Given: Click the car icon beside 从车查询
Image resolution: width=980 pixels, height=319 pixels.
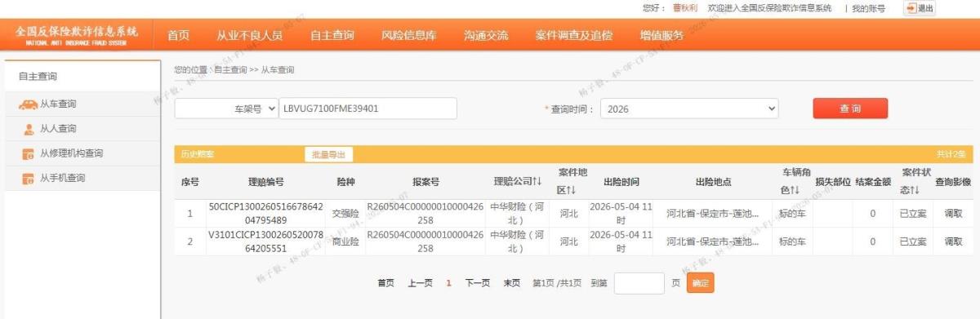Looking at the screenshot, I should point(27,104).
